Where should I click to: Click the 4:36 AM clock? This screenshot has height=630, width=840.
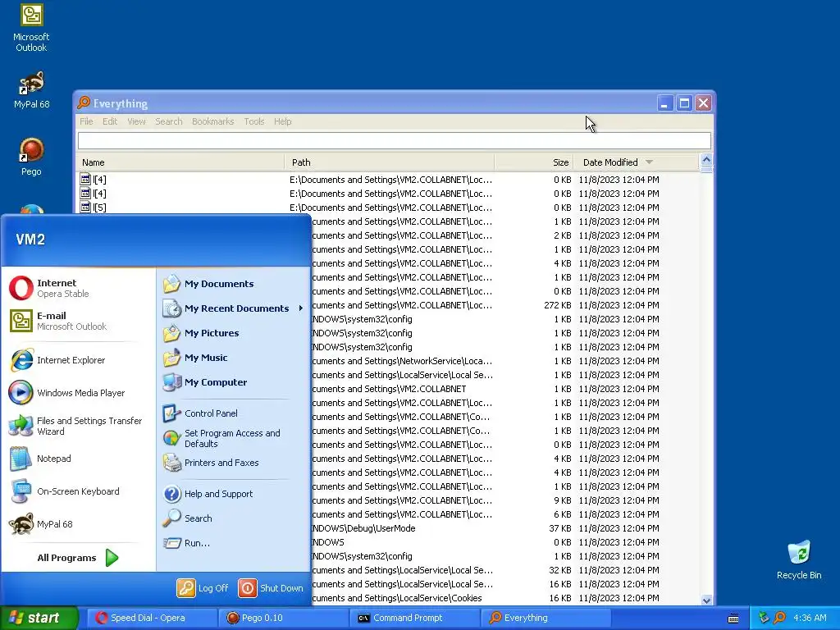pyautogui.click(x=810, y=618)
